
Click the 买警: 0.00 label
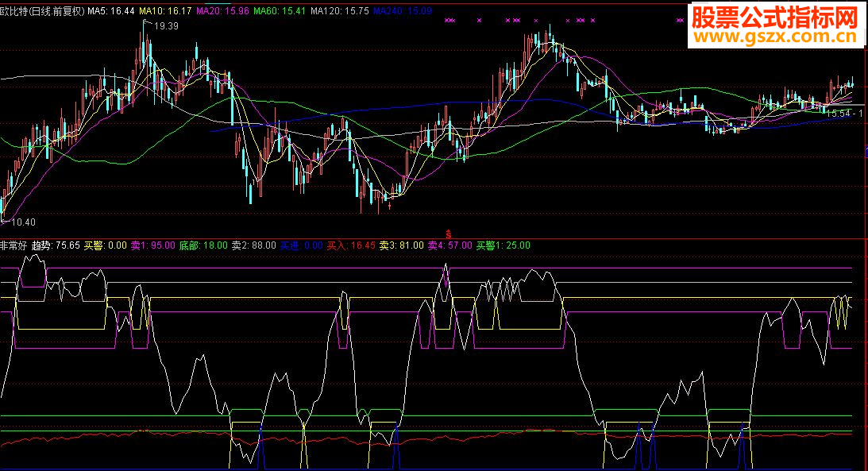click(x=105, y=245)
